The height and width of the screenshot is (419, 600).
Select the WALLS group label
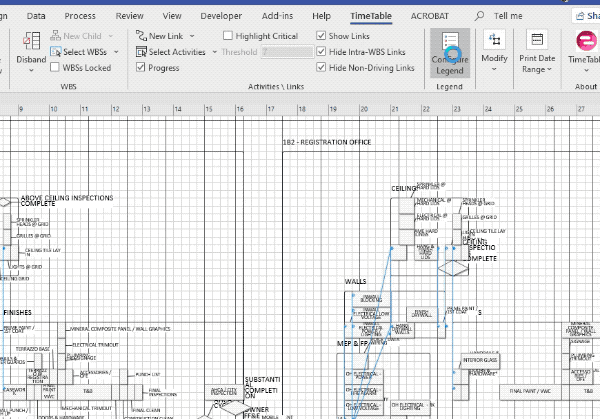tap(355, 282)
